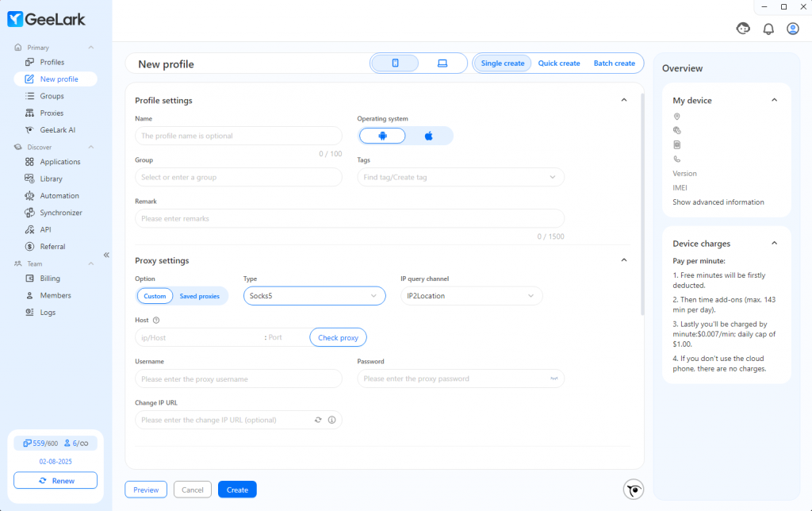Click the Preview button
The width and height of the screenshot is (812, 511).
146,490
